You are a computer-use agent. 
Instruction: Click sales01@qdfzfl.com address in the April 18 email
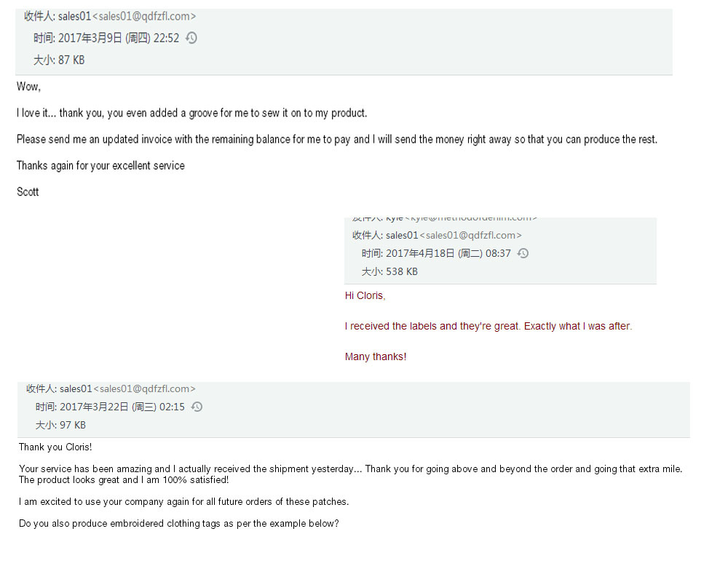pos(471,235)
